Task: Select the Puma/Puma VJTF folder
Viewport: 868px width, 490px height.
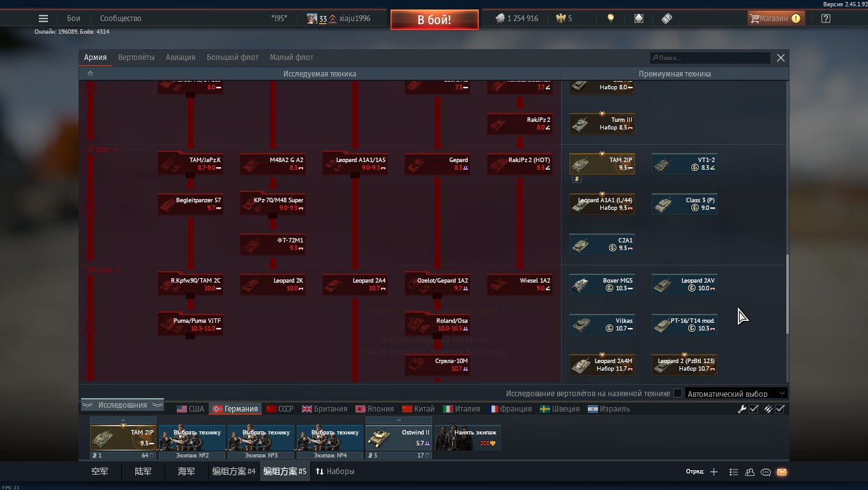Action: coord(190,324)
